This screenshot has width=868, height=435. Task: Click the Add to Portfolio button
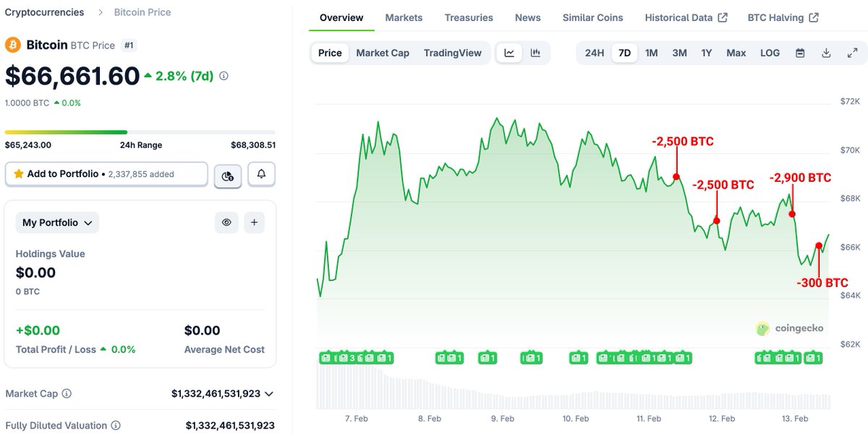106,173
